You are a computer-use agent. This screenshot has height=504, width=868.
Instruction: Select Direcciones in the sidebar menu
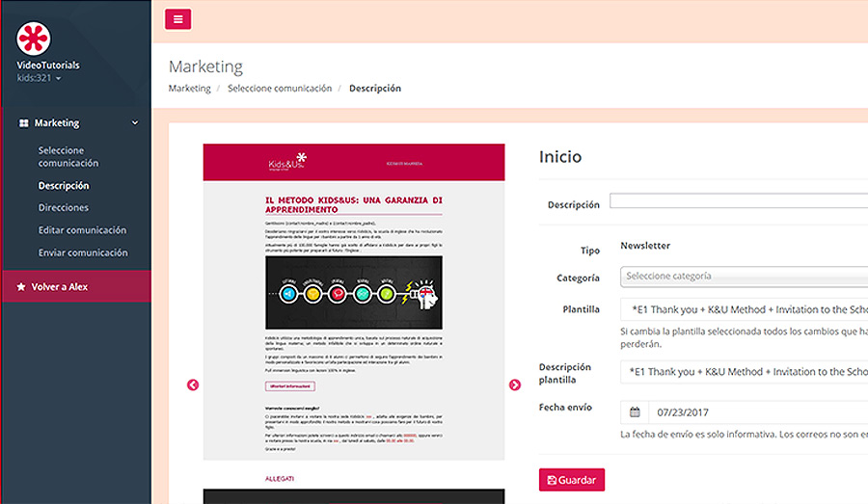63,207
